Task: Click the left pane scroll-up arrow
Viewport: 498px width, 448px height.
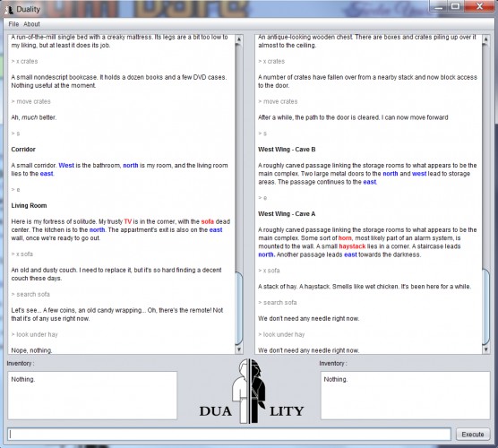Action: [x=239, y=39]
